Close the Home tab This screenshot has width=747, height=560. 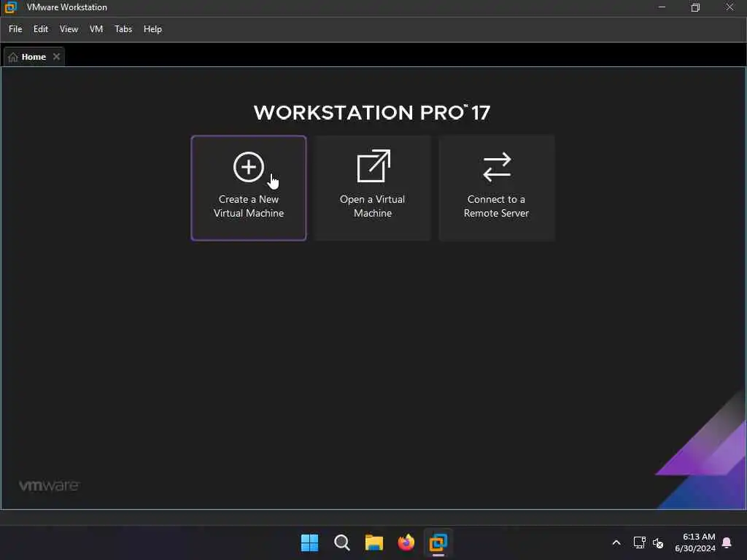[56, 57]
